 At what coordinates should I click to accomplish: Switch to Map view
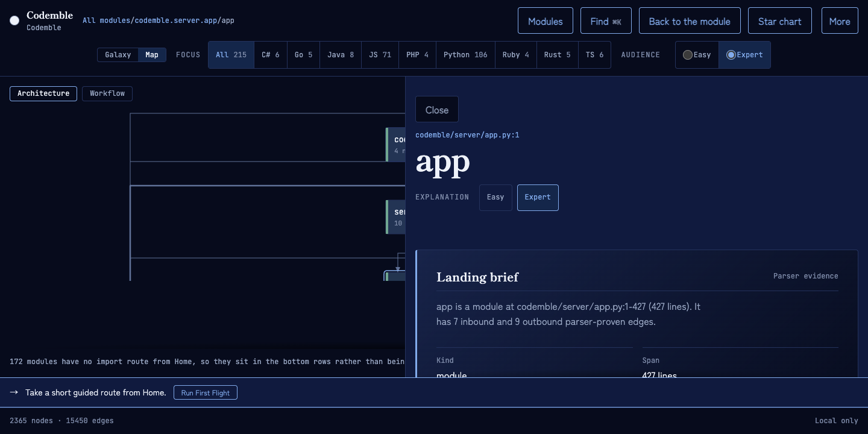[152, 55]
